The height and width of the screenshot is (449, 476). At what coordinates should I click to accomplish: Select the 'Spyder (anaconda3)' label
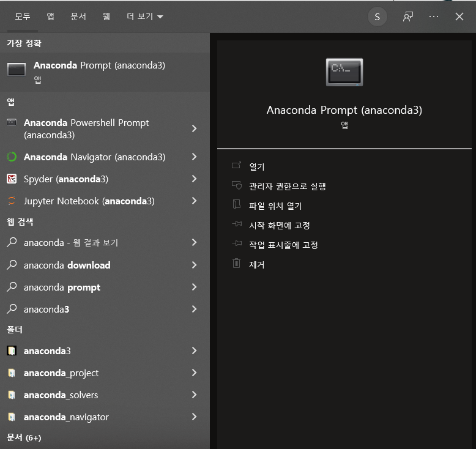click(x=66, y=179)
